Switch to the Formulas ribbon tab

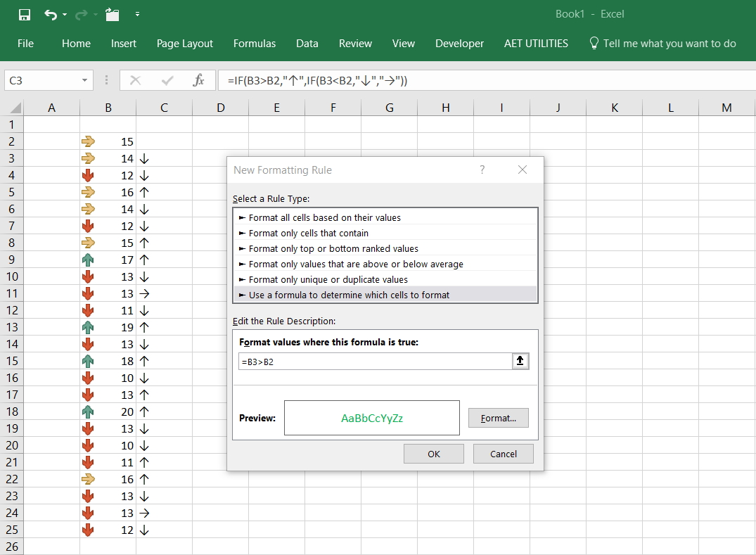click(x=255, y=43)
